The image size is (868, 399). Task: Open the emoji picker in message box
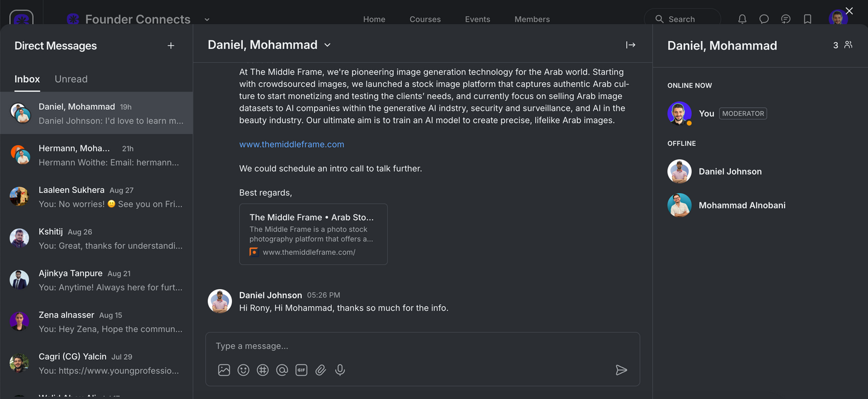click(243, 370)
